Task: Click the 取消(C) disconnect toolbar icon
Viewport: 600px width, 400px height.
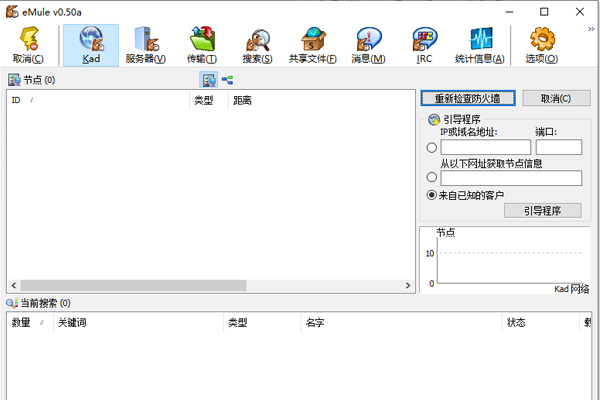Action: (28, 45)
